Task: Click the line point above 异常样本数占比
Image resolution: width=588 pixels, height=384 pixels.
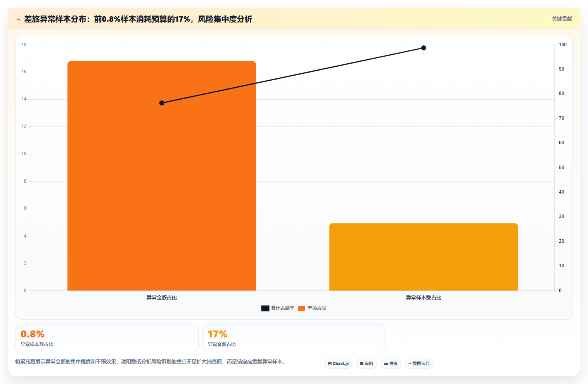Action: 424,48
